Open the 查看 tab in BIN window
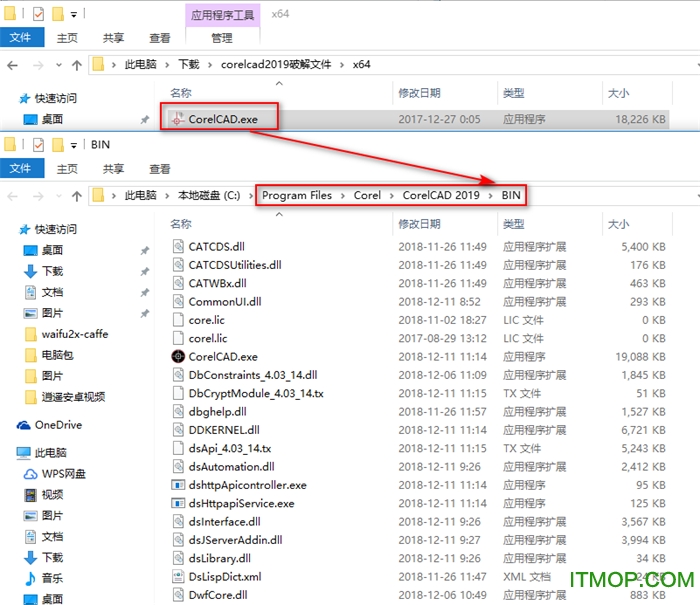The width and height of the screenshot is (700, 605). (x=160, y=169)
